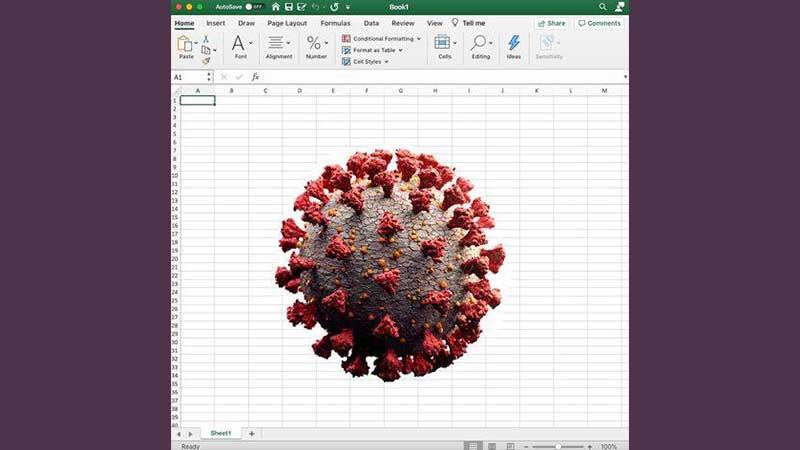Toggle the AutoSave switch

(x=253, y=7)
